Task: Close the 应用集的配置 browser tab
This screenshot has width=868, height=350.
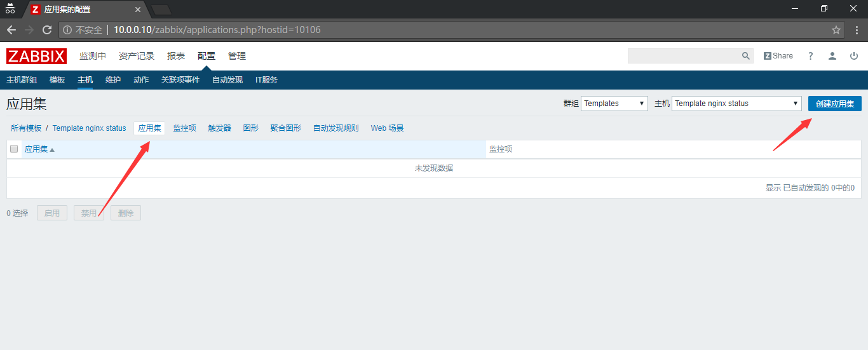Action: click(x=138, y=10)
